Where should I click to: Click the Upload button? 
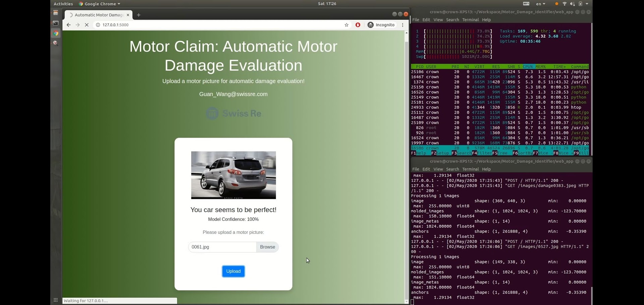point(233,271)
